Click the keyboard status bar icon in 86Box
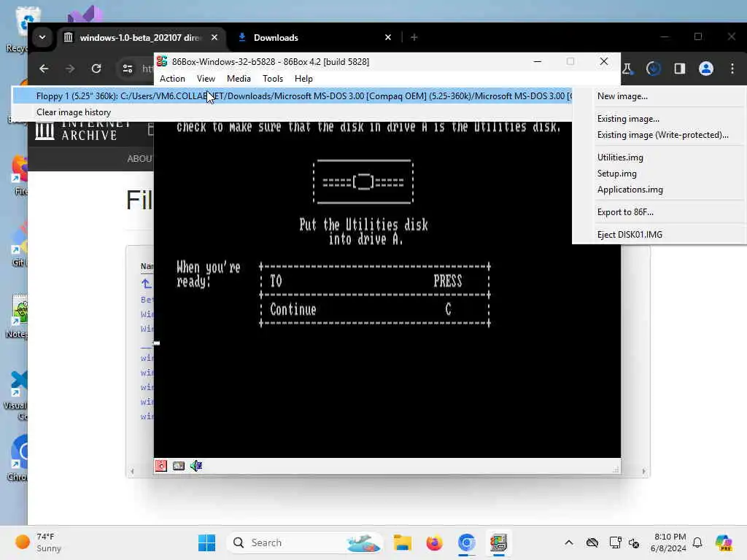Image resolution: width=747 pixels, height=560 pixels. click(179, 466)
